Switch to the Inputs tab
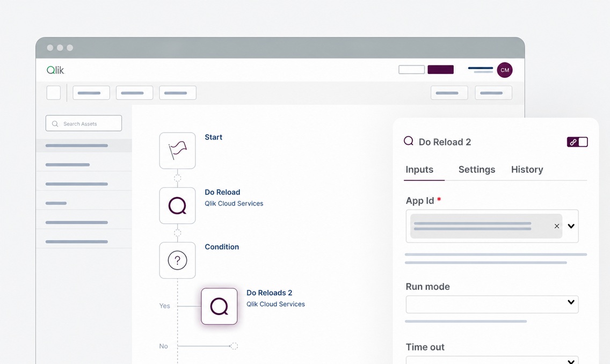This screenshot has width=610, height=364. coord(419,170)
